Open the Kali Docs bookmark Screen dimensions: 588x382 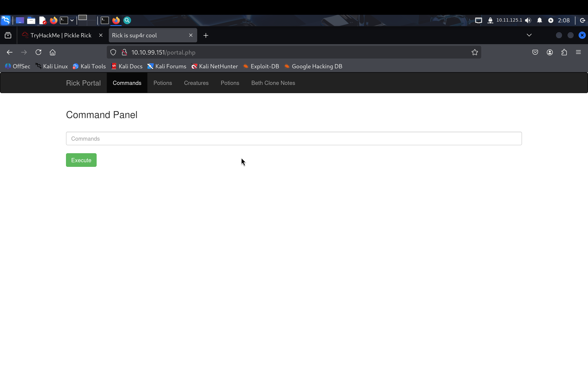point(127,66)
